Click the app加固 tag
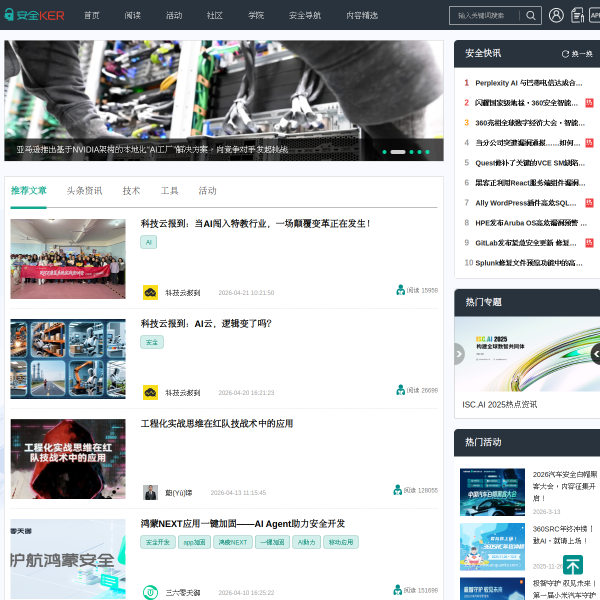This screenshot has height=600, width=600. [194, 542]
